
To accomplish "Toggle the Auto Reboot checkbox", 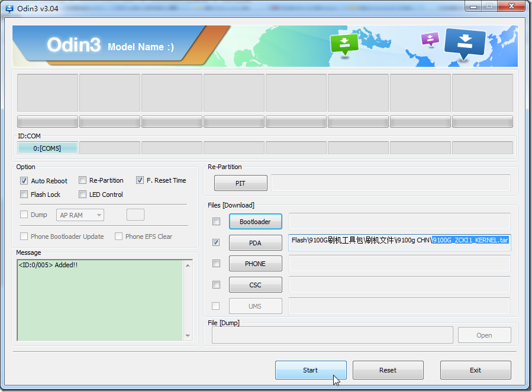I will coord(24,181).
